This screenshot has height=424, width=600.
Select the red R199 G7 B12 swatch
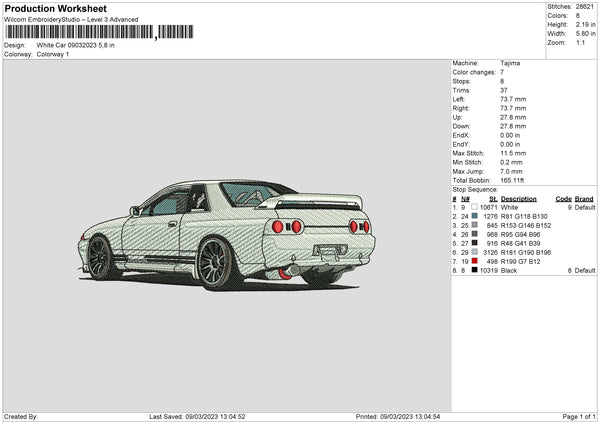(x=475, y=261)
